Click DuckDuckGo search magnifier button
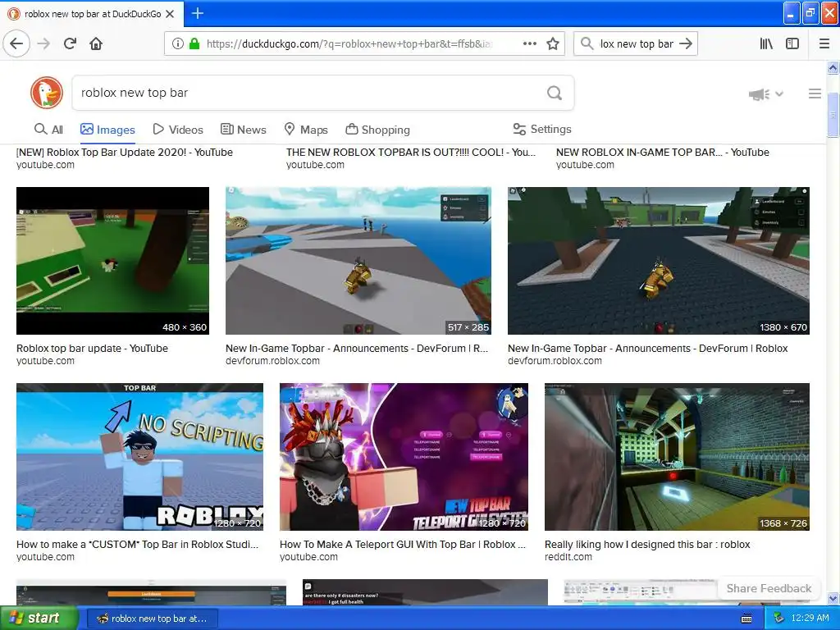Viewport: 840px width, 630px height. click(x=555, y=94)
